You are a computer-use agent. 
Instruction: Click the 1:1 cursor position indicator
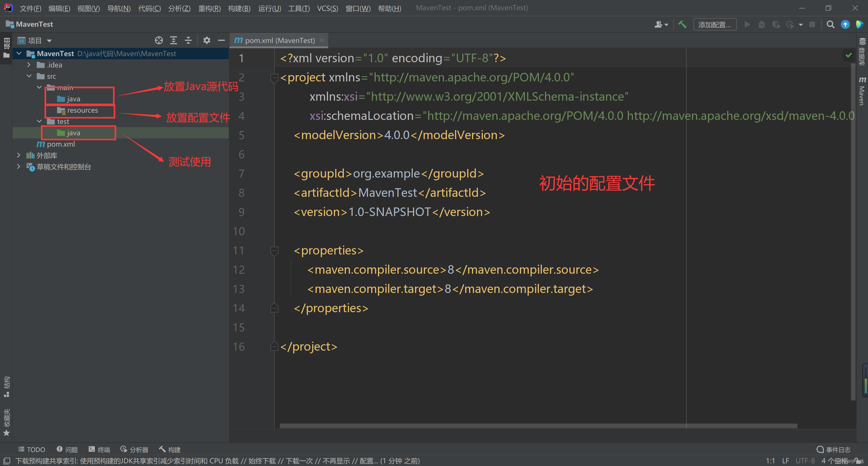tap(770, 461)
